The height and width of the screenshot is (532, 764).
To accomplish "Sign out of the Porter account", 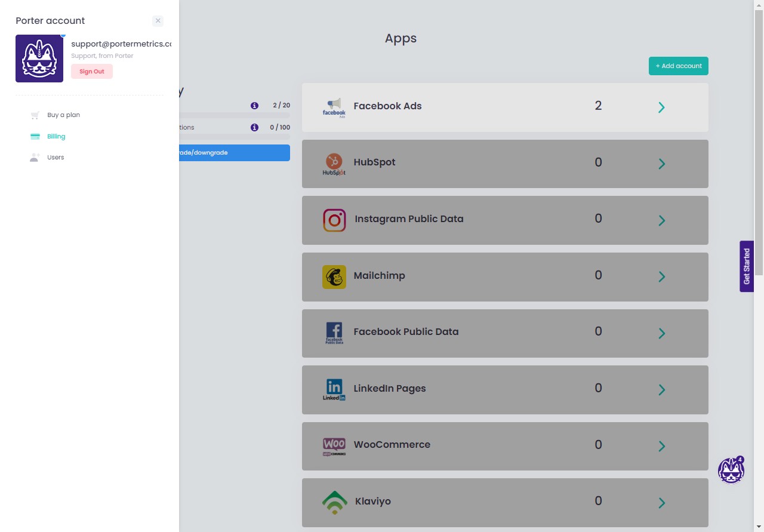I will point(92,72).
